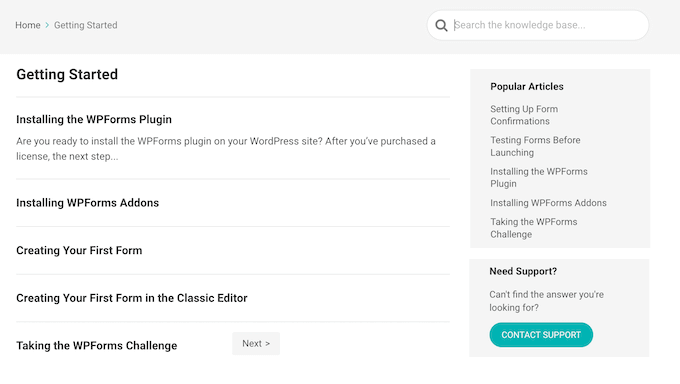Select the article excerpt starting 'Are you ready to install'

click(x=226, y=149)
